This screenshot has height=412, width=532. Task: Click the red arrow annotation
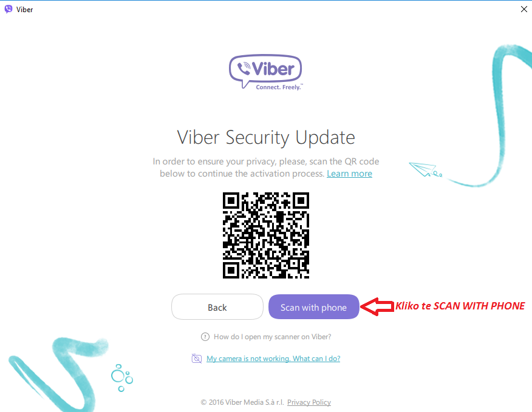377,306
